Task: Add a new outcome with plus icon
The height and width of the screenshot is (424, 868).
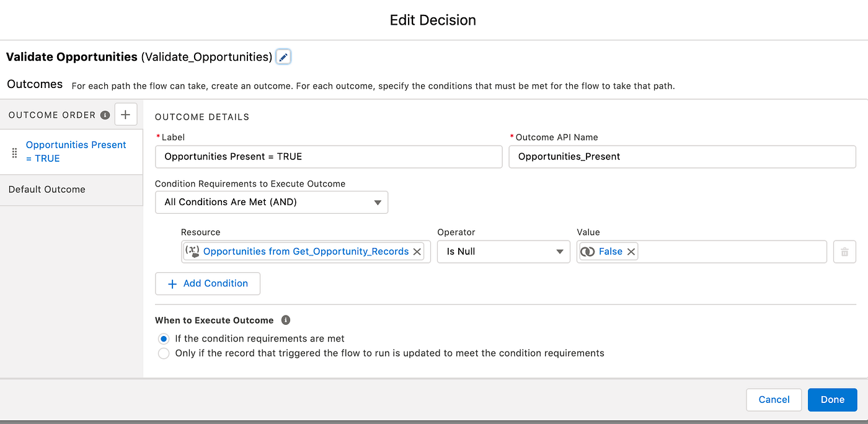Action: click(x=126, y=115)
